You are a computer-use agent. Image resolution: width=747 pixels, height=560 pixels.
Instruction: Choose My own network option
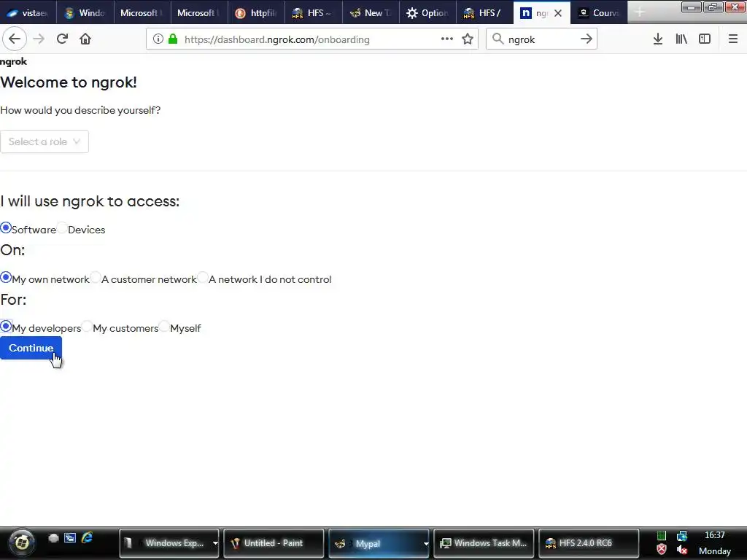tap(6, 277)
